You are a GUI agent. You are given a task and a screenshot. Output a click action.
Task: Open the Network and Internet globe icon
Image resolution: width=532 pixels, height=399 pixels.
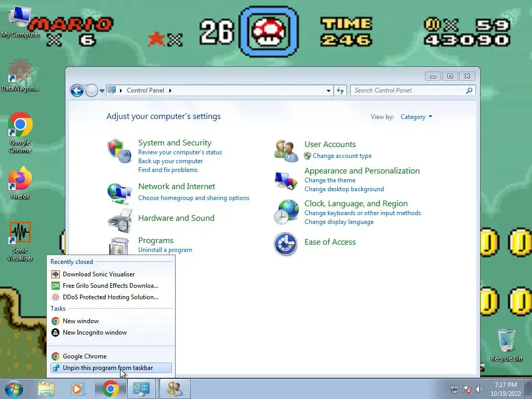[119, 193]
